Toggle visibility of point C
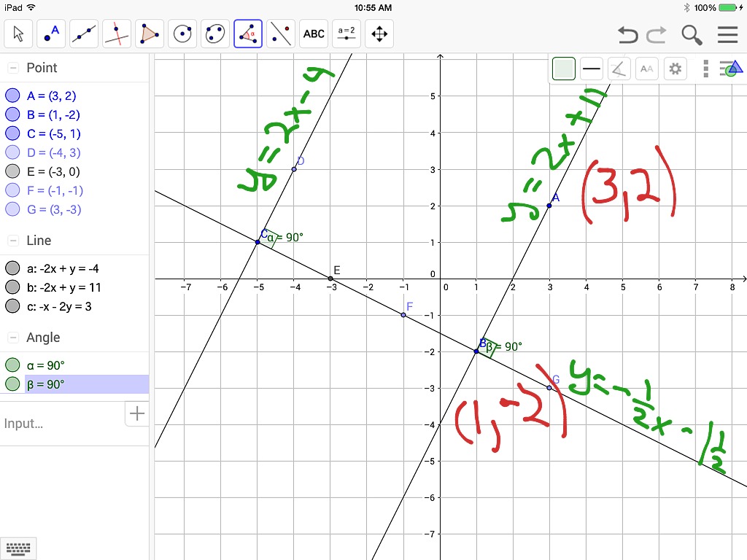Screen dimensions: 747x560 click(x=12, y=133)
